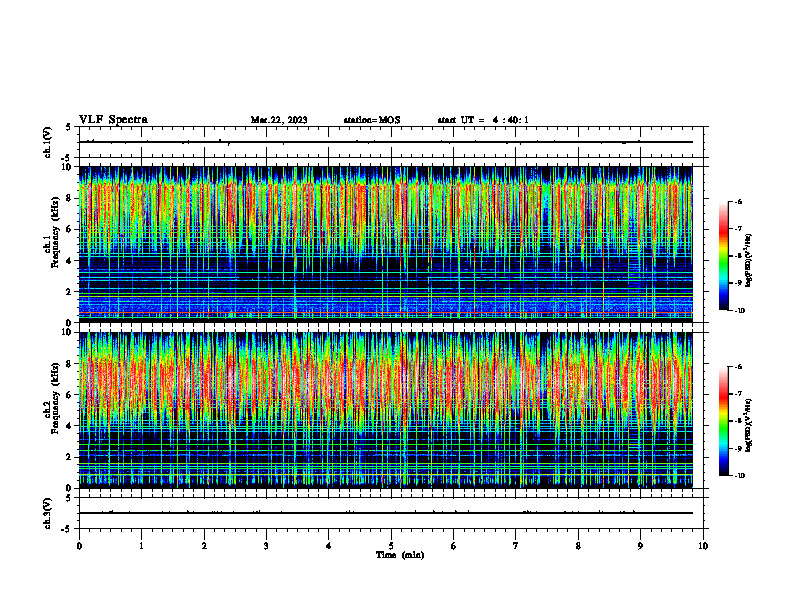Click the "start UT = 4 :40: 1" text
Viewport: 792px width, 612px height.
[483, 120]
